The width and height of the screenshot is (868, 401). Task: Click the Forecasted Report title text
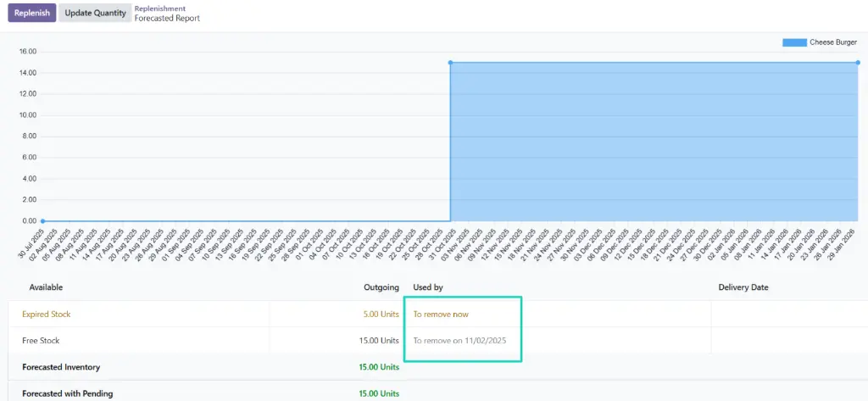167,18
